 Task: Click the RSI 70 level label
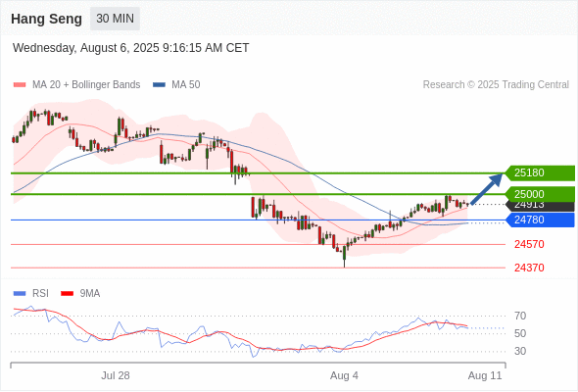click(520, 316)
